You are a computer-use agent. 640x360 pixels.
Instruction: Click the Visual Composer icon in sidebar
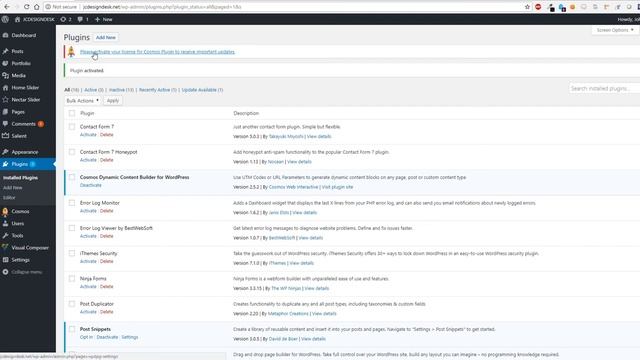pyautogui.click(x=5, y=247)
